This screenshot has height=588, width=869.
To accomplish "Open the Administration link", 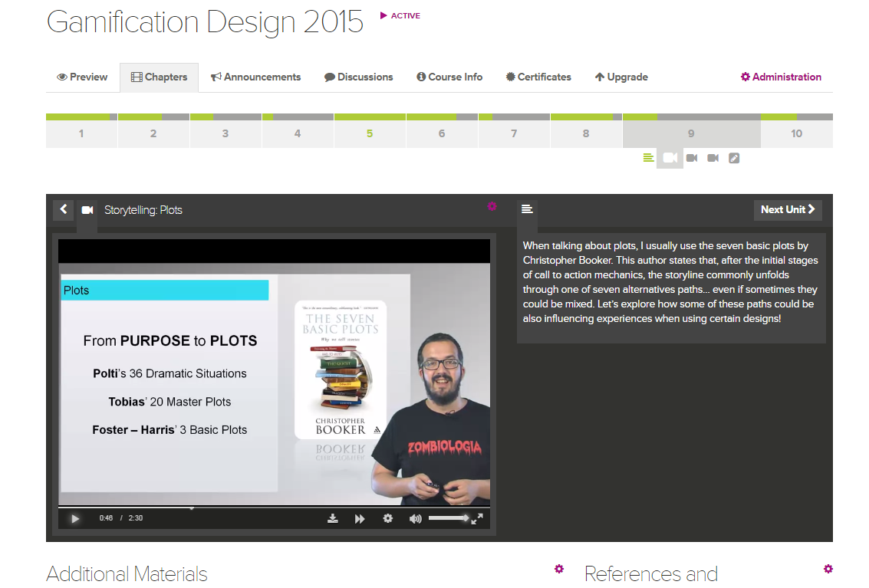I will pos(781,77).
